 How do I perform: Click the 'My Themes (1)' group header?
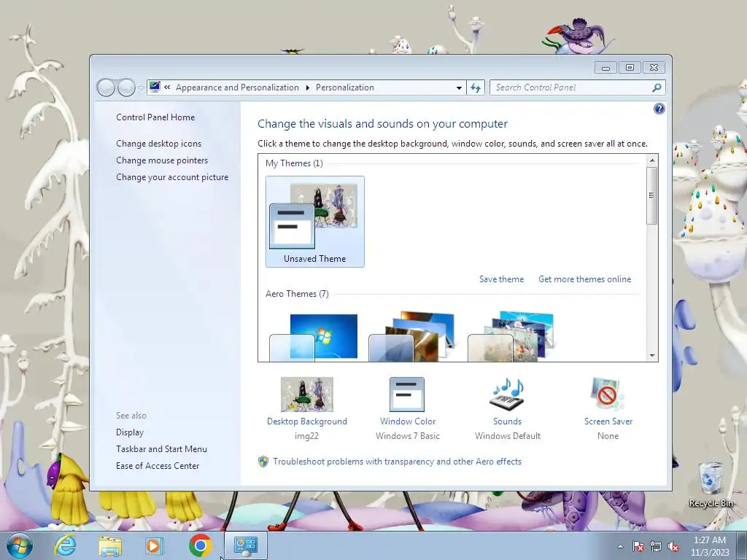pos(294,163)
